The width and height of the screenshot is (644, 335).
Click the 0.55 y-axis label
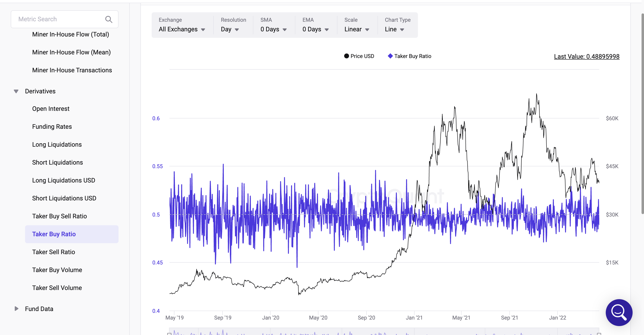[157, 166]
